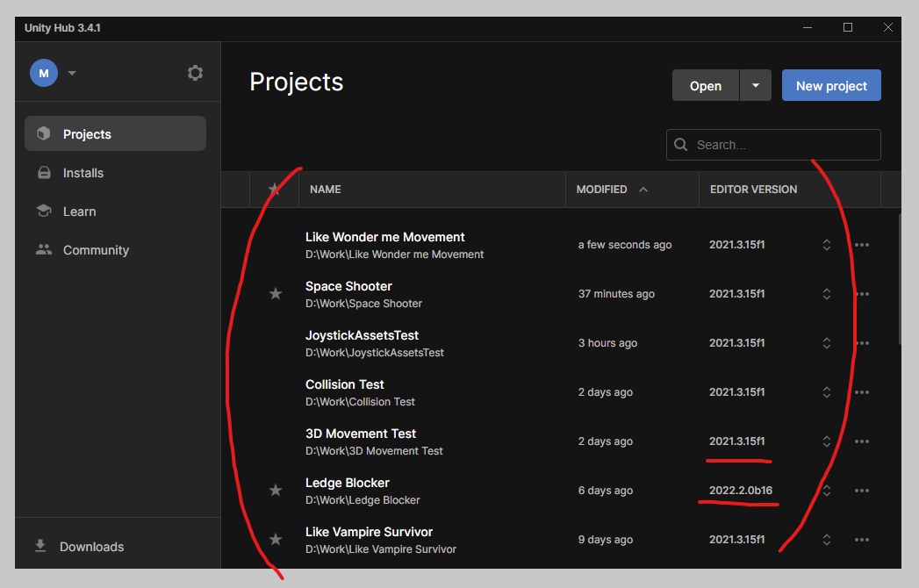The height and width of the screenshot is (588, 919).
Task: Change editor version for Like Vampire Survivor
Action: [x=826, y=540]
